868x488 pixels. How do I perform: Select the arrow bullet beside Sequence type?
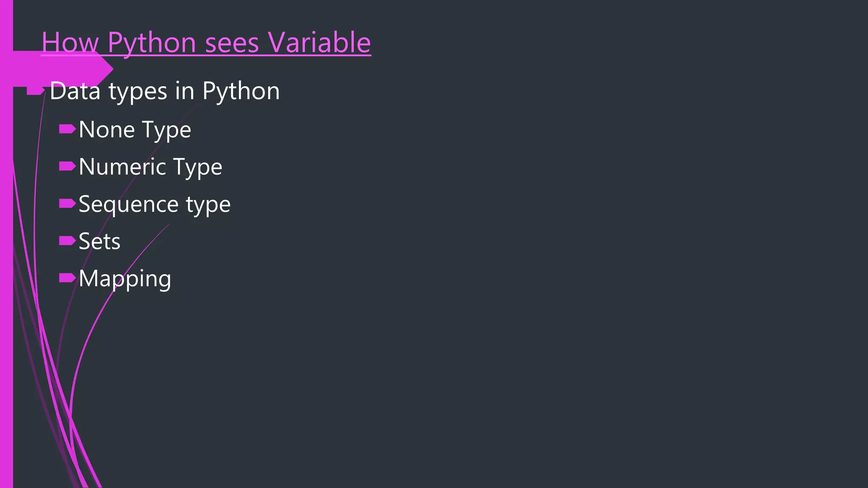point(67,203)
